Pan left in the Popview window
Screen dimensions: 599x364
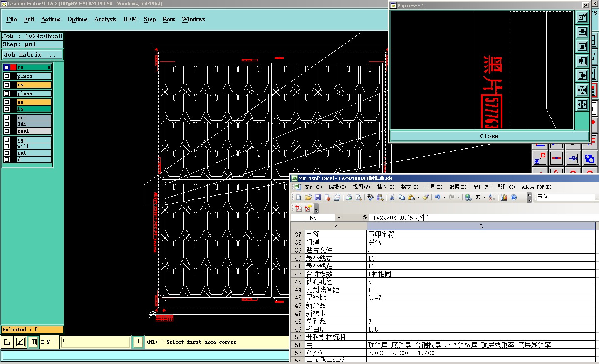(x=582, y=61)
